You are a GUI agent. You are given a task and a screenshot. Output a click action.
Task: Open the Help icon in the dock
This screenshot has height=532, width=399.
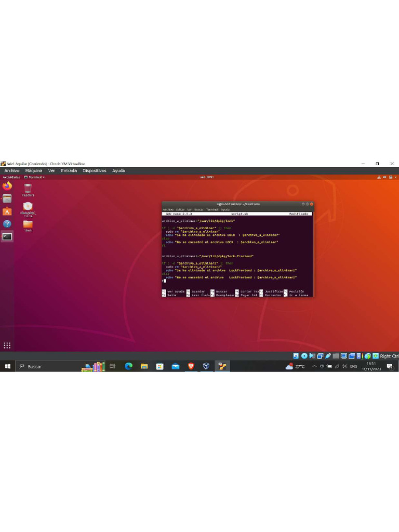pyautogui.click(x=7, y=224)
